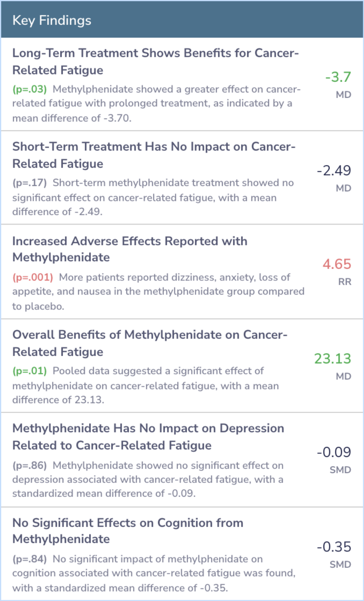Click the RR unit label
This screenshot has width=364, height=601.
[x=344, y=281]
